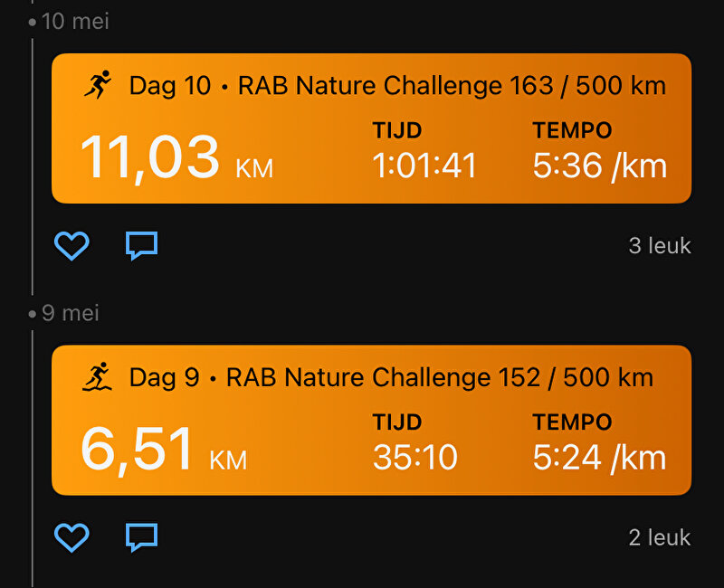Select the 11,03 KM distance value

pyautogui.click(x=176, y=157)
